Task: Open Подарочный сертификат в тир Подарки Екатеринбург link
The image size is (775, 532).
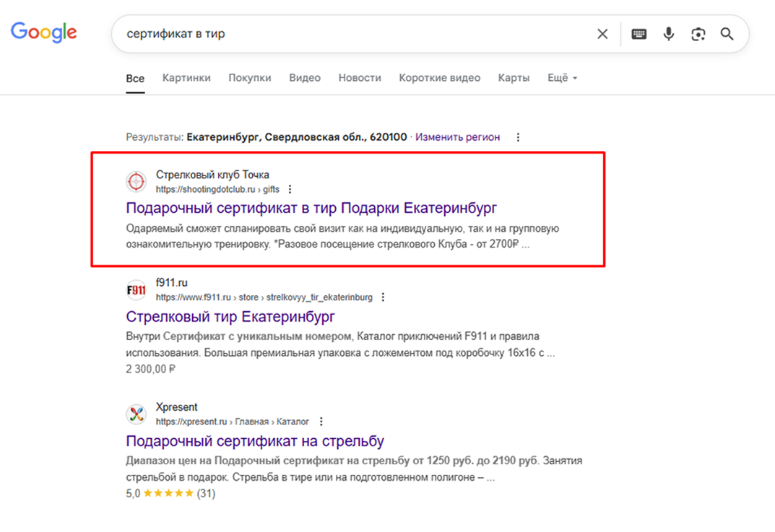Action: click(311, 209)
